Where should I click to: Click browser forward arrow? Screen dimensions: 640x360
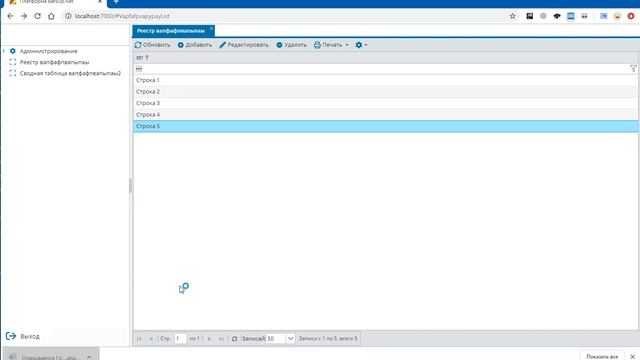(24, 16)
